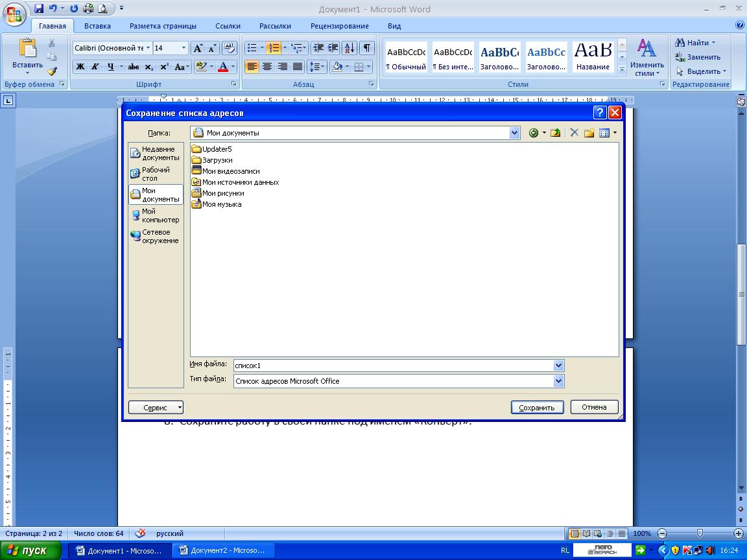Click Изменить стили button
747x560 pixels.
tap(646, 57)
